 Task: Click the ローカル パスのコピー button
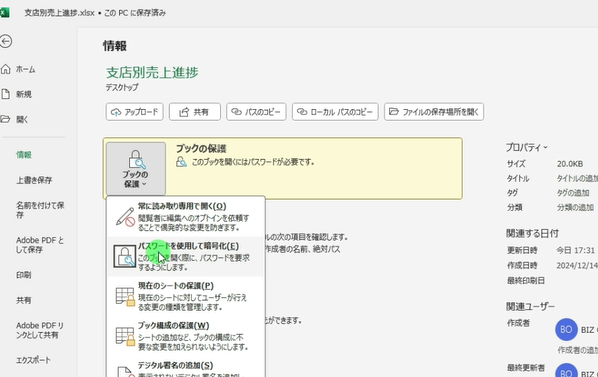[335, 112]
